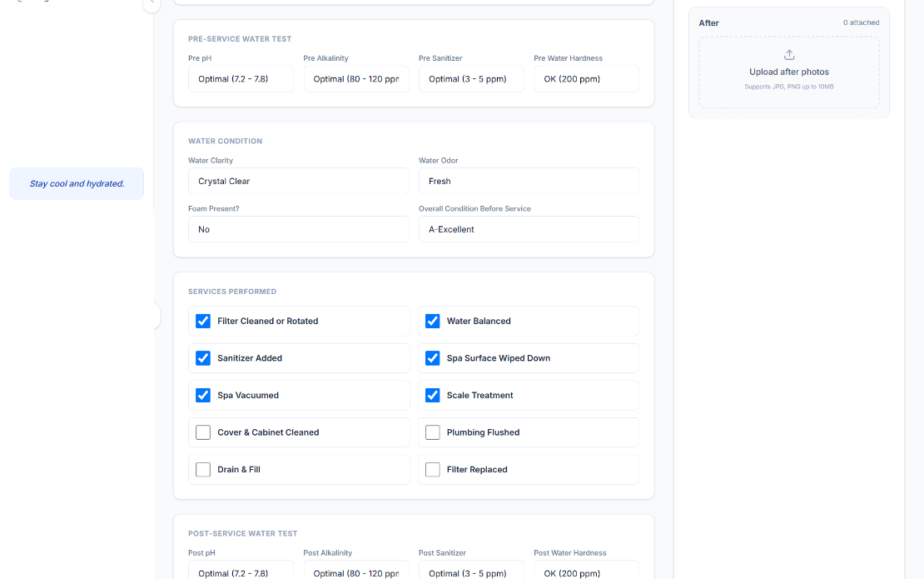This screenshot has height=579, width=924.
Task: Click Supports JPG, PNG up to 10MB text
Action: coord(789,87)
